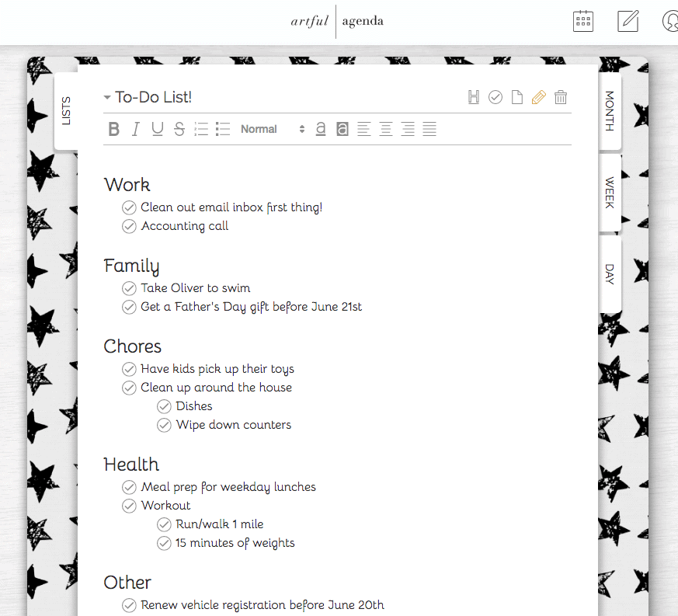Check off Run/walk 1 mile
The height and width of the screenshot is (616, 678).
click(x=164, y=524)
